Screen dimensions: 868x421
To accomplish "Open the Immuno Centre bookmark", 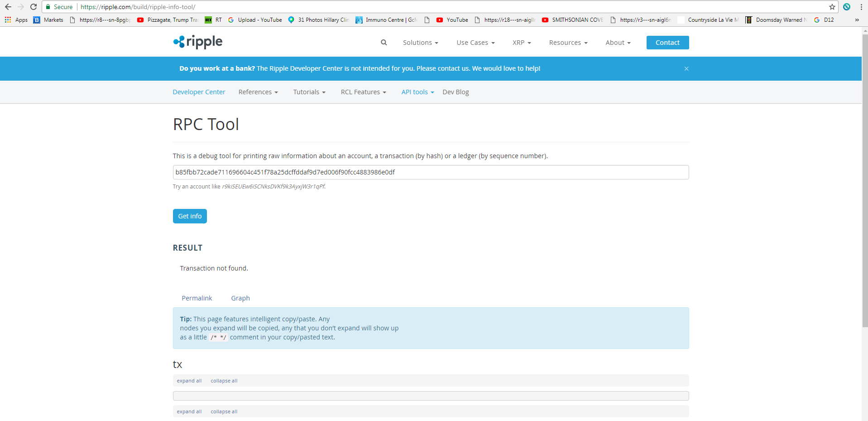I will (x=386, y=20).
